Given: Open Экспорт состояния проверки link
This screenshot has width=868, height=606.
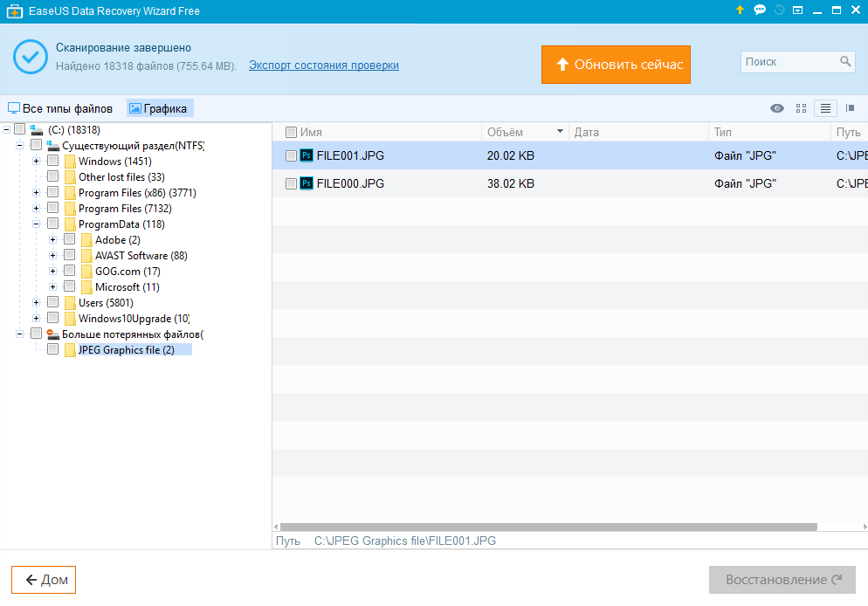Looking at the screenshot, I should pos(324,65).
